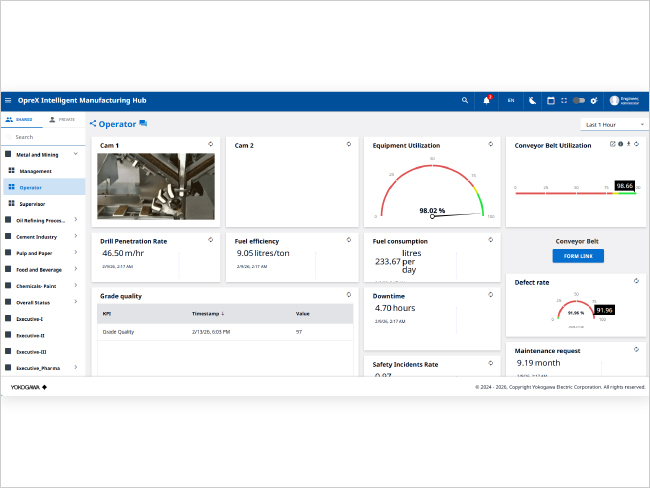Open the notifications bell

pos(487,100)
